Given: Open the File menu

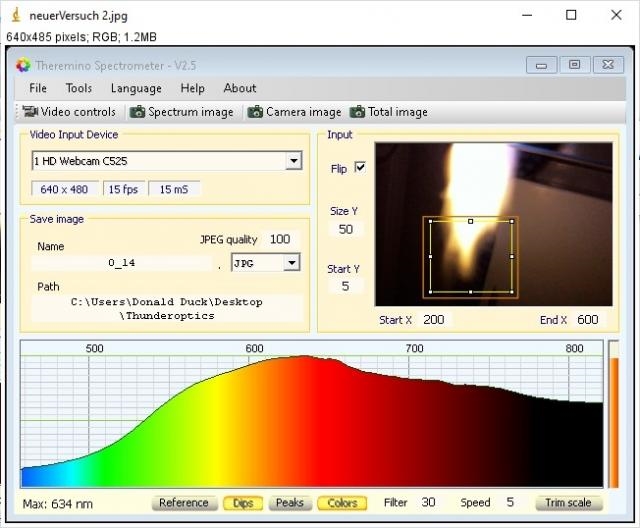Looking at the screenshot, I should click(38, 88).
